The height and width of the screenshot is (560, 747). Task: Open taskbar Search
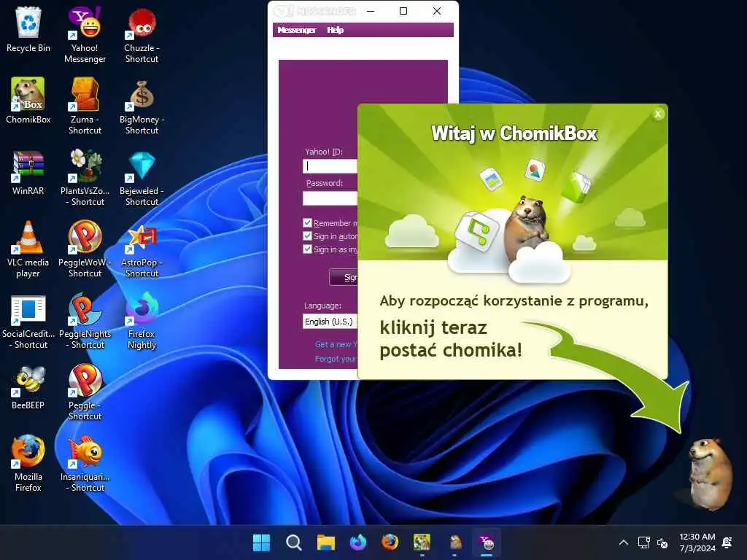pyautogui.click(x=293, y=542)
